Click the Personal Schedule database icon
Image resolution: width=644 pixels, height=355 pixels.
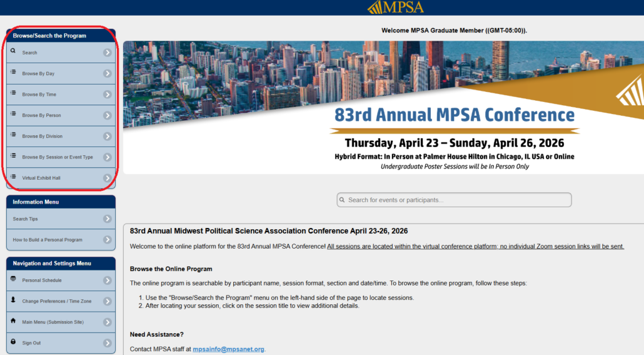tap(13, 280)
